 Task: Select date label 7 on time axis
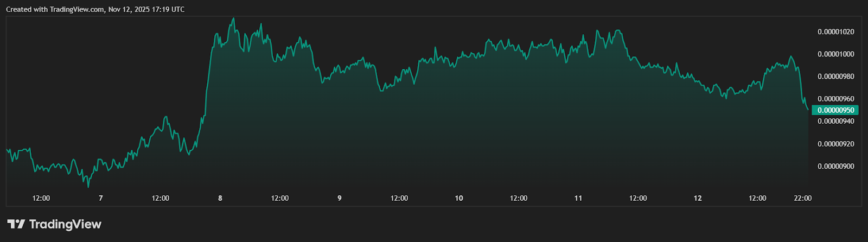coord(101,198)
